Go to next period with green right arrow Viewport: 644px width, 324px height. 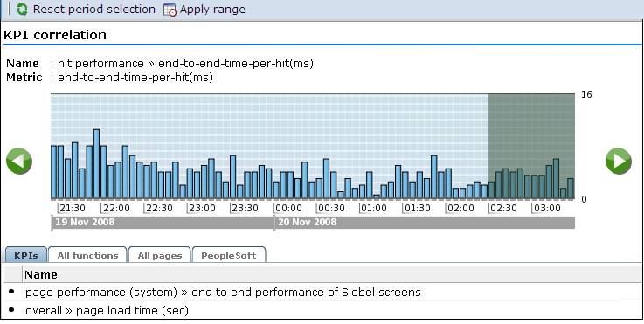coord(618,161)
